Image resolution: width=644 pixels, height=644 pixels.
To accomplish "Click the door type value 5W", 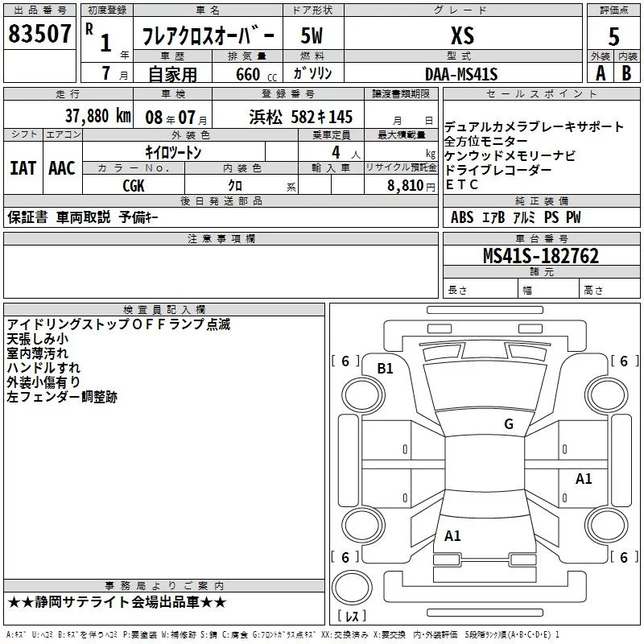I will coord(312,36).
